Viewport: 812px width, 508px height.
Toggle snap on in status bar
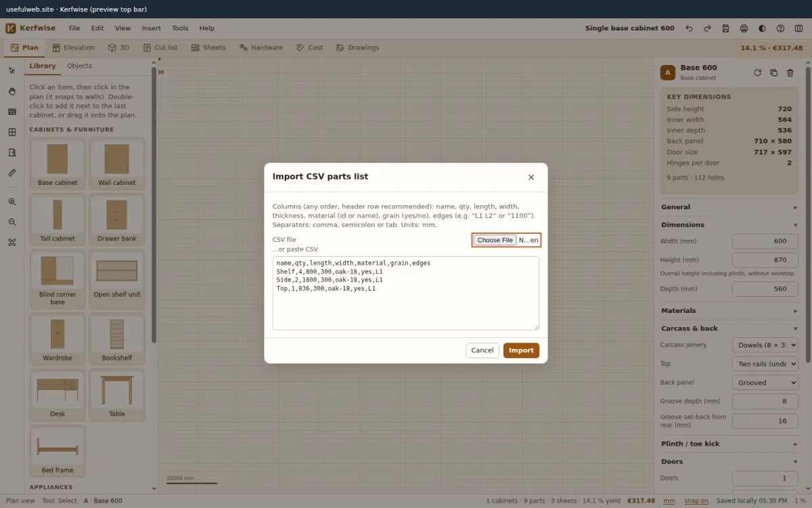point(696,501)
